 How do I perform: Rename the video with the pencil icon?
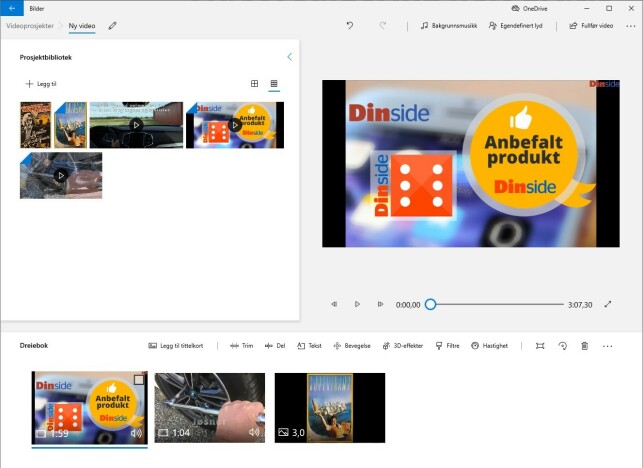[112, 26]
